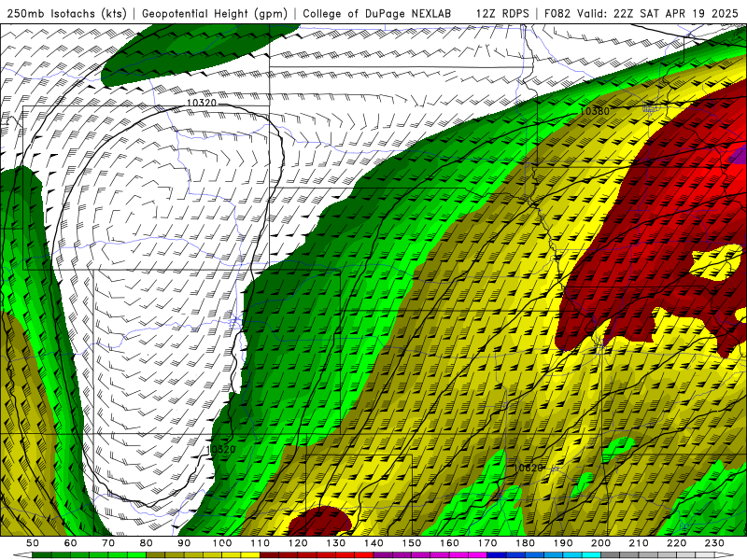Click the '250mb Isotachs (kts)' title text
The height and width of the screenshot is (560, 747).
pos(66,14)
